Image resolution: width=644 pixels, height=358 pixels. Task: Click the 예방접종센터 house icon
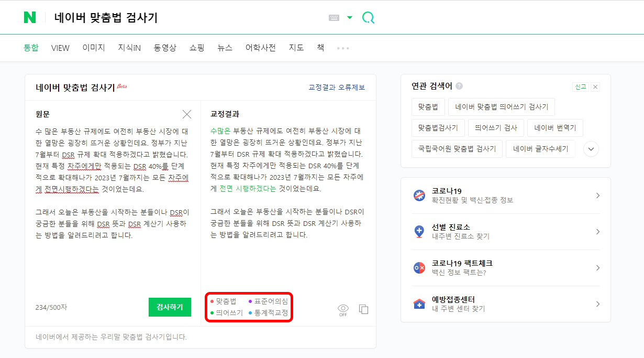419,304
